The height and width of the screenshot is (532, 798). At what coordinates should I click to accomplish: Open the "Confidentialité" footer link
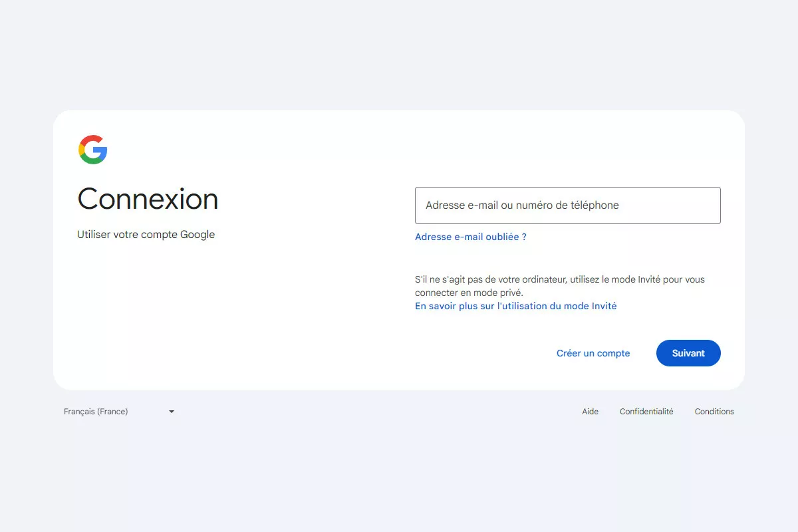click(646, 412)
